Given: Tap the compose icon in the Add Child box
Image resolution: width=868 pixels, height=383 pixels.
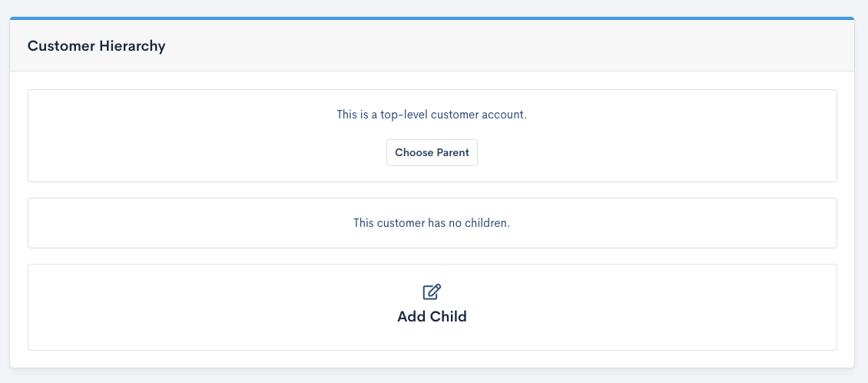Looking at the screenshot, I should [x=432, y=292].
